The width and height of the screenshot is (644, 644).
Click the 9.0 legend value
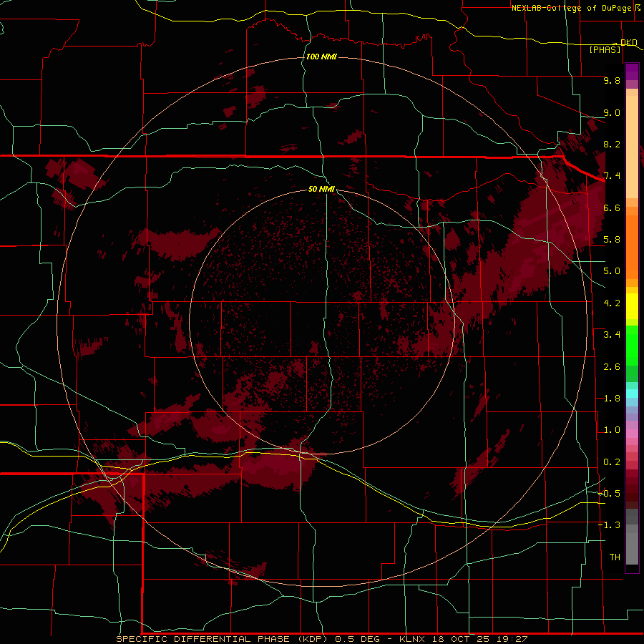(x=612, y=112)
